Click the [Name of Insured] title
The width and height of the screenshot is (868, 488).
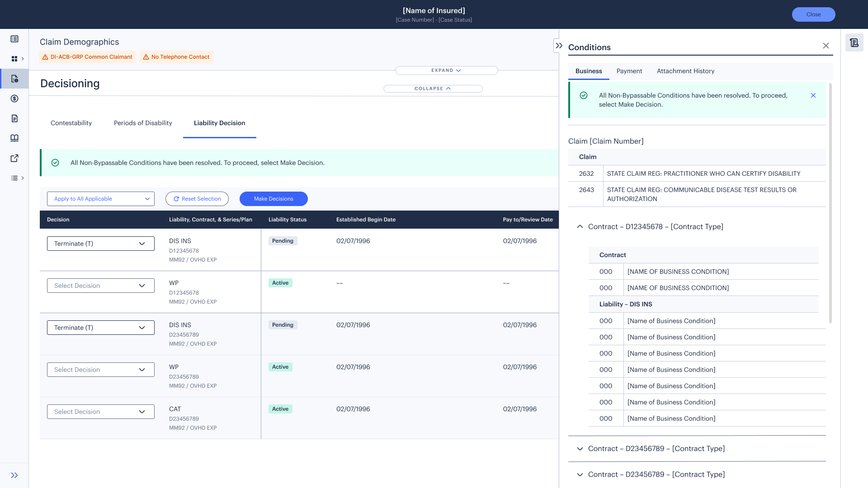coord(434,10)
